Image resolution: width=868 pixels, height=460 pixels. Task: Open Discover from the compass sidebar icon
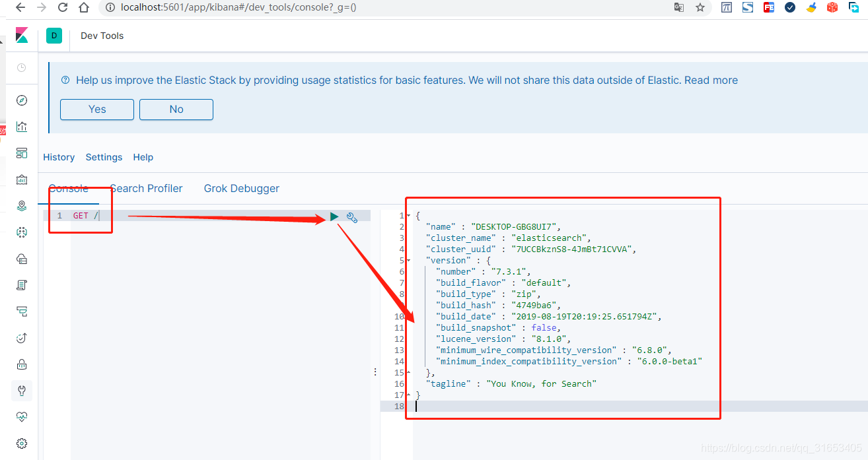(x=22, y=100)
